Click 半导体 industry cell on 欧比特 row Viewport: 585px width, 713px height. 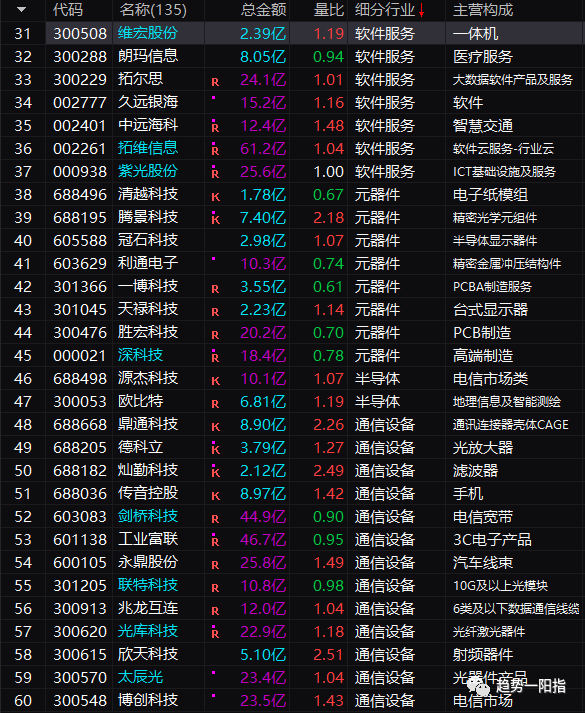(x=377, y=402)
